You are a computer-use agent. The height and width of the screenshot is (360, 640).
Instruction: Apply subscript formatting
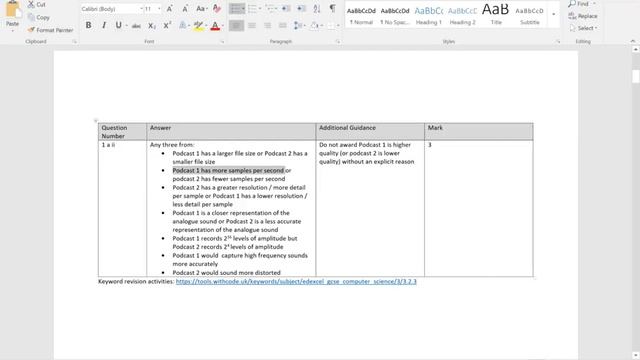click(x=152, y=26)
